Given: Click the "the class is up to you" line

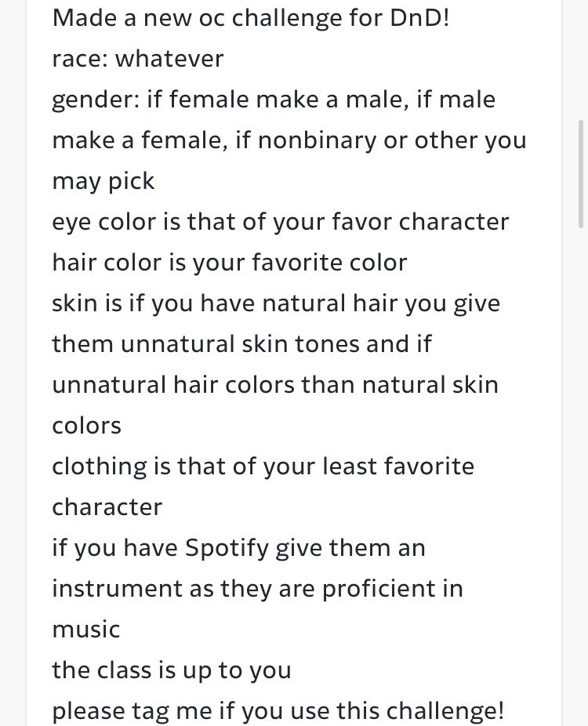Looking at the screenshot, I should click(172, 670).
